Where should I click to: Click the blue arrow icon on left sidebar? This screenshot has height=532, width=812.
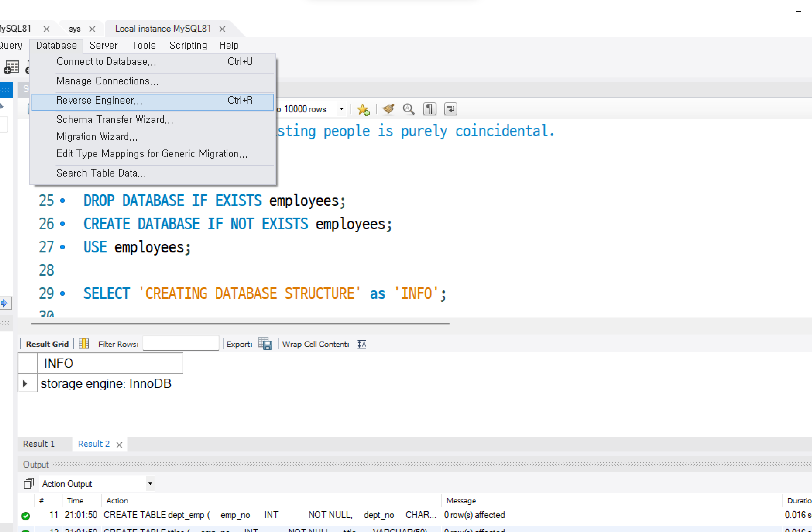coord(5,303)
